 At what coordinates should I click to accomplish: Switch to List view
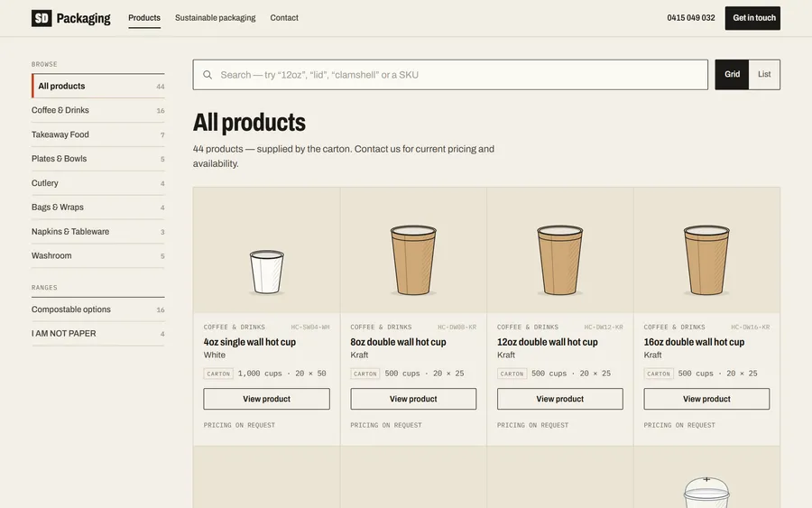coord(764,75)
